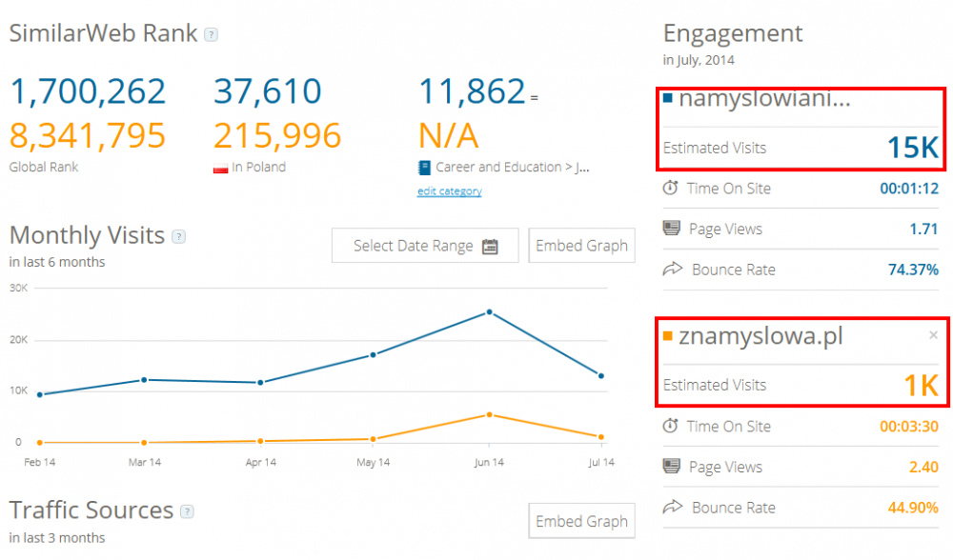Click the blue Apr 14 data point
Viewport: 953px width, 560px height.
[x=260, y=383]
